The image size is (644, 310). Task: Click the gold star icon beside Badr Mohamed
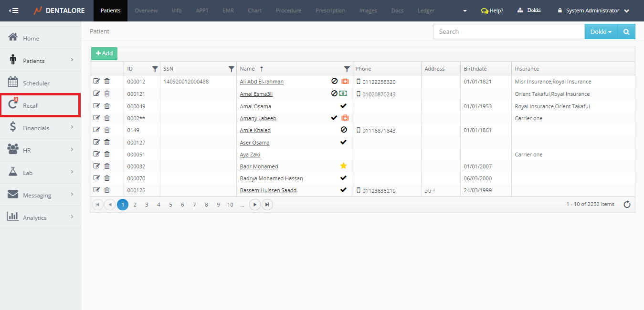click(x=343, y=166)
